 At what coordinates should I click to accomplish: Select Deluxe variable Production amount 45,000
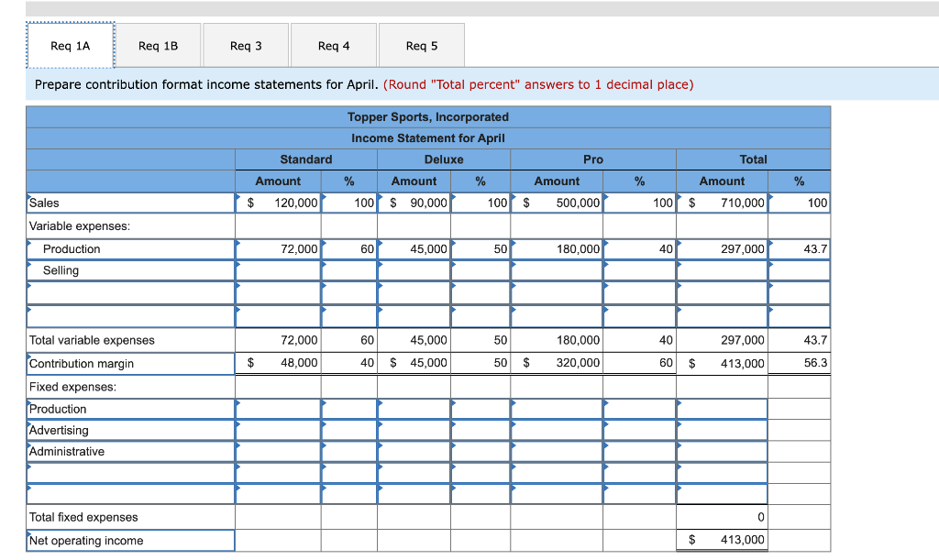pyautogui.click(x=414, y=249)
